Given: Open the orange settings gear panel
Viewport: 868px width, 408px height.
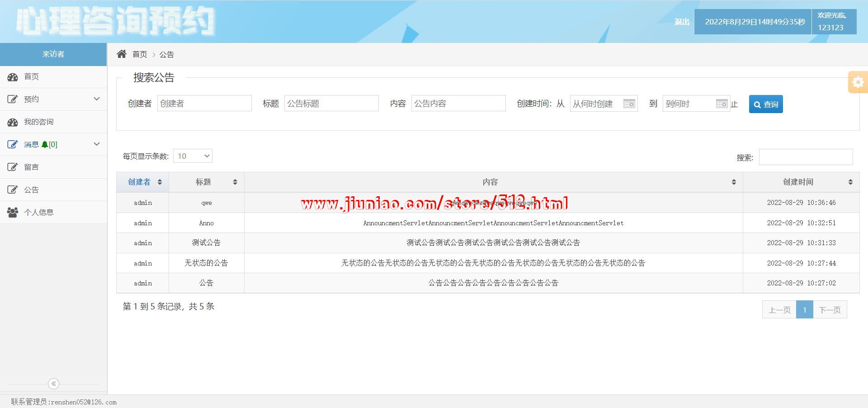Looking at the screenshot, I should [x=858, y=82].
